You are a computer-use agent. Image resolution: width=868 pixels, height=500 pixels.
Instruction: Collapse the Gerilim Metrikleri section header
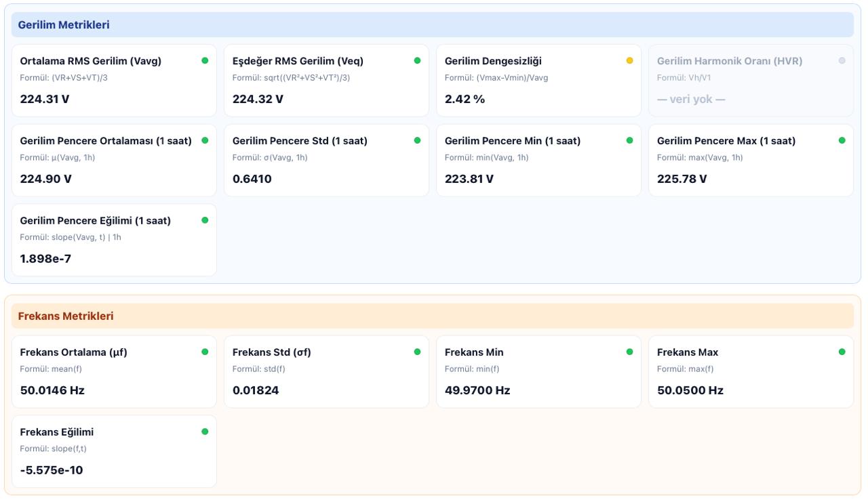[64, 25]
